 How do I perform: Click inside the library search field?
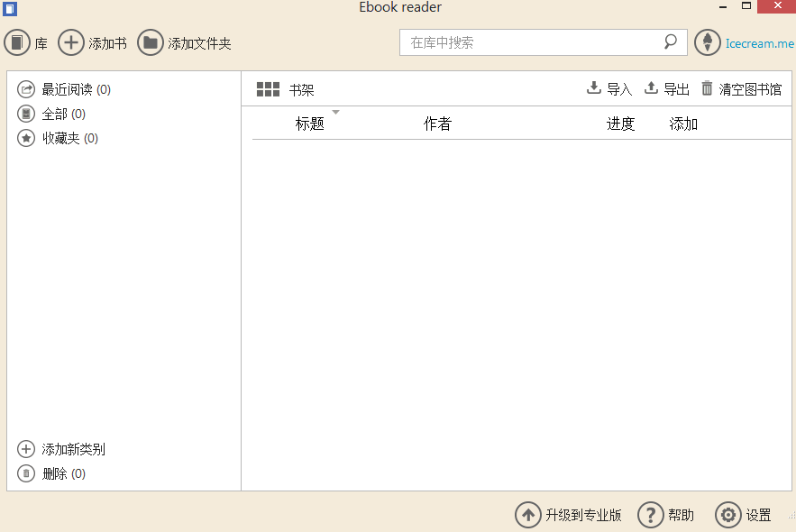(x=532, y=41)
